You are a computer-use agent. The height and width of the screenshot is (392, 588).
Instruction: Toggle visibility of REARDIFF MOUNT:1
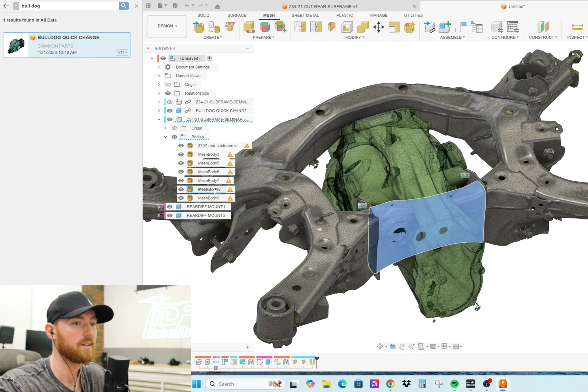pos(170,207)
